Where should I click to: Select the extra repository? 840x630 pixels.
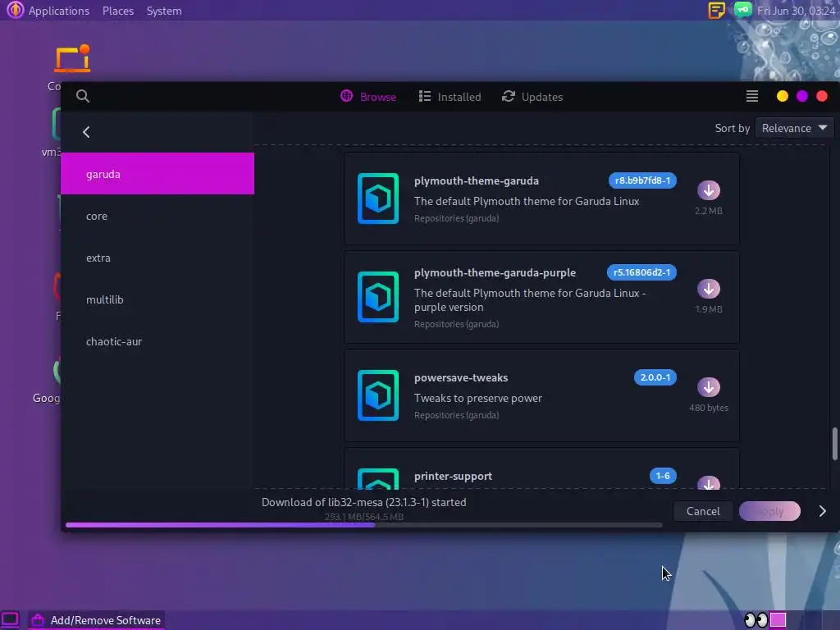point(157,258)
